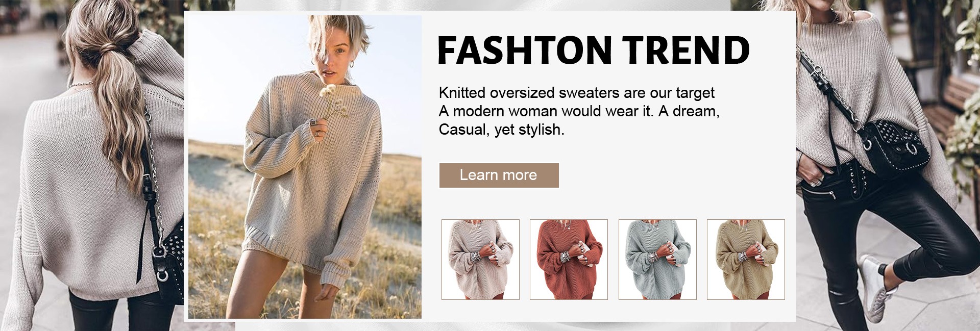Click the 'Knitted oversized sweaters' text line
The height and width of the screenshot is (331, 980).
pyautogui.click(x=577, y=93)
